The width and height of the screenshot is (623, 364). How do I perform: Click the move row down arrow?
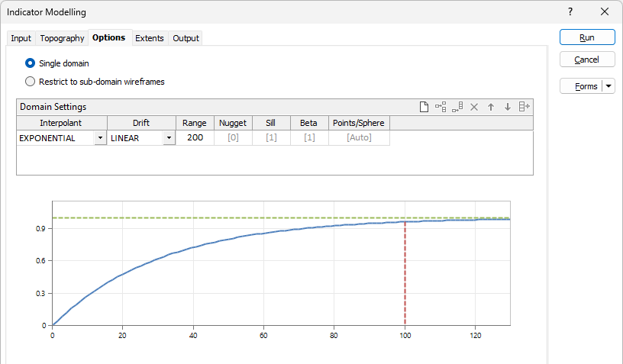(x=507, y=108)
